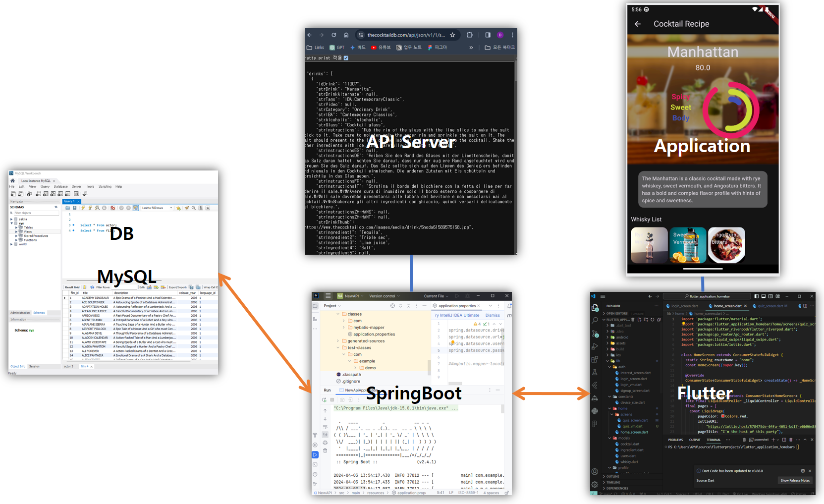Click Select Opened File target icon in IntelliJ
The height and width of the screenshot is (504, 824).
392,306
